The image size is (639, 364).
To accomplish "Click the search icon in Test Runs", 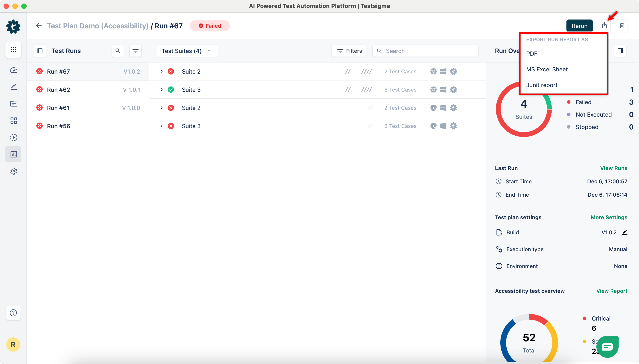I will [118, 51].
